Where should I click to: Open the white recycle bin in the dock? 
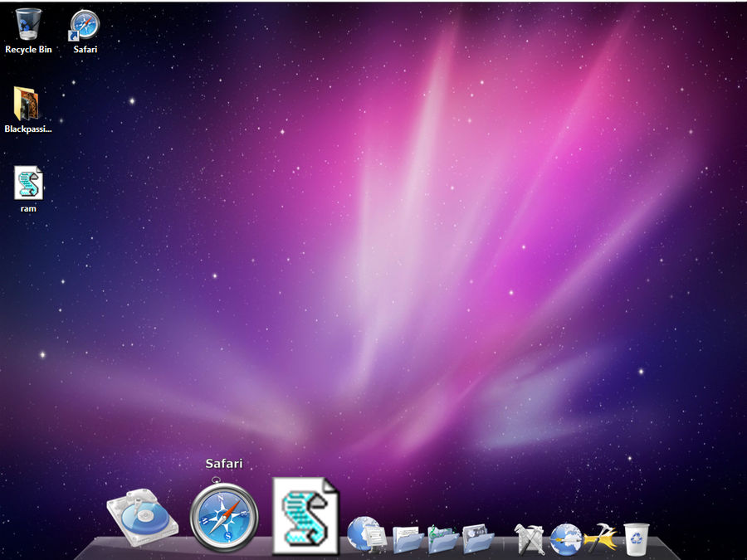[x=637, y=539]
